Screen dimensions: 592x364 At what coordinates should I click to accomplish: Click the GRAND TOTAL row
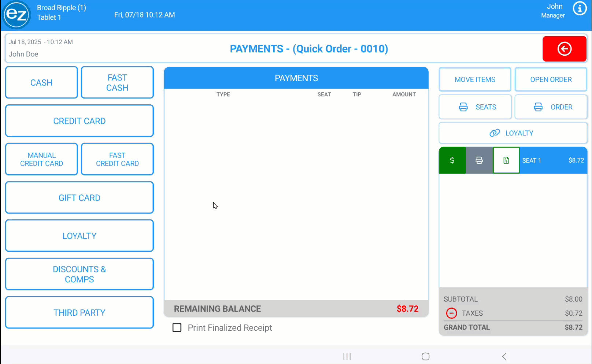[513, 327]
